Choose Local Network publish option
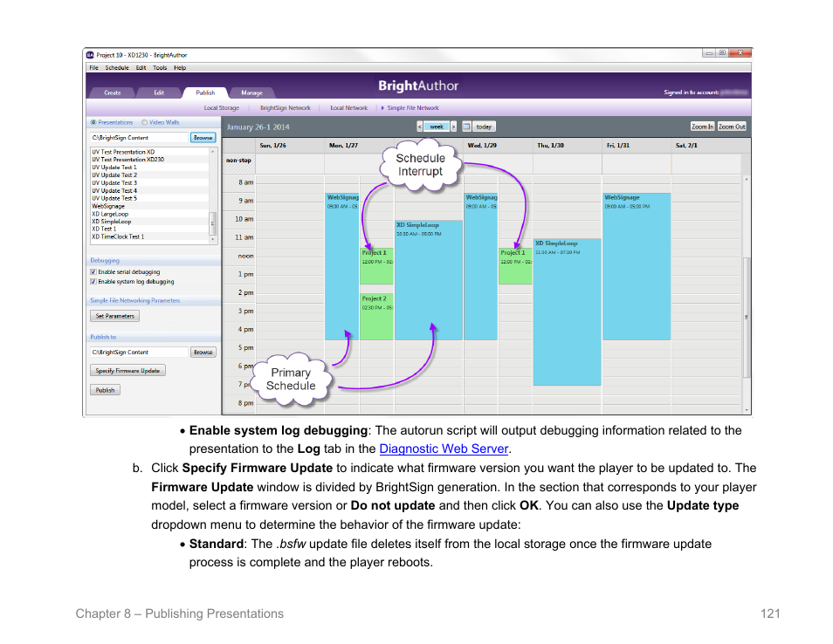833x644 pixels. (x=349, y=108)
